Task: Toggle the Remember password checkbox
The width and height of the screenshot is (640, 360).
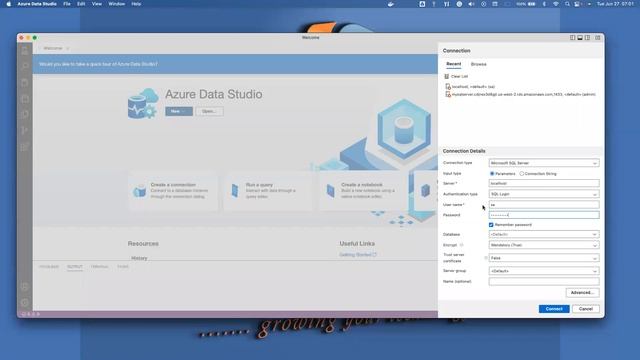Action: [x=491, y=225]
